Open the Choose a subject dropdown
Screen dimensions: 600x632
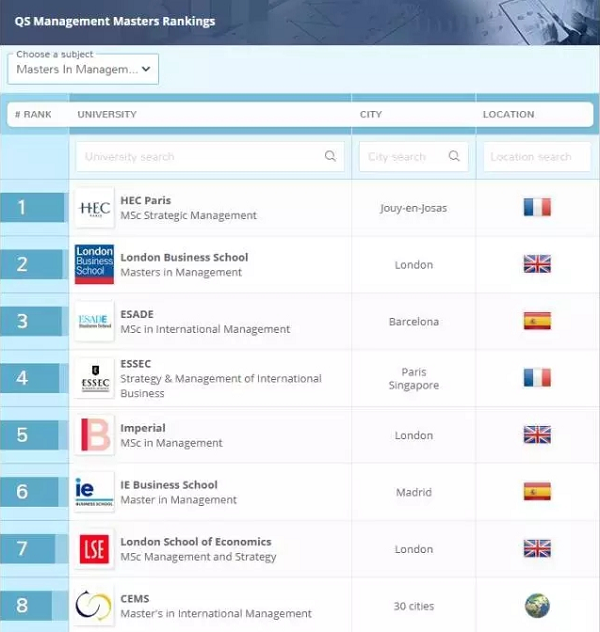coord(83,69)
